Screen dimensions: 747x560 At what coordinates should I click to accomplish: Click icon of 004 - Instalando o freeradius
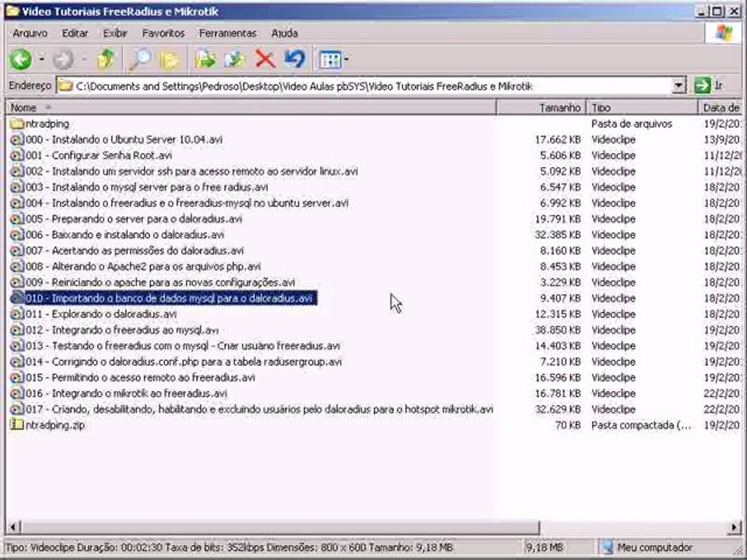[x=16, y=203]
